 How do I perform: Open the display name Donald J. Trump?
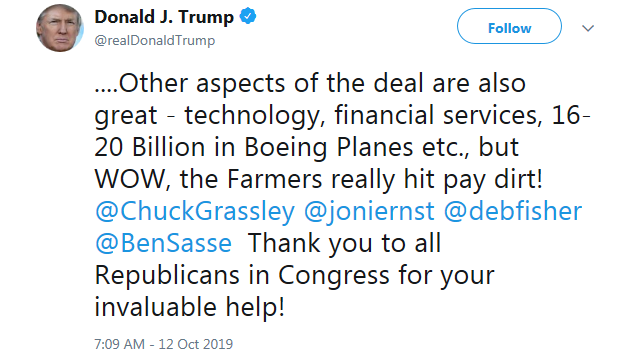(164, 17)
